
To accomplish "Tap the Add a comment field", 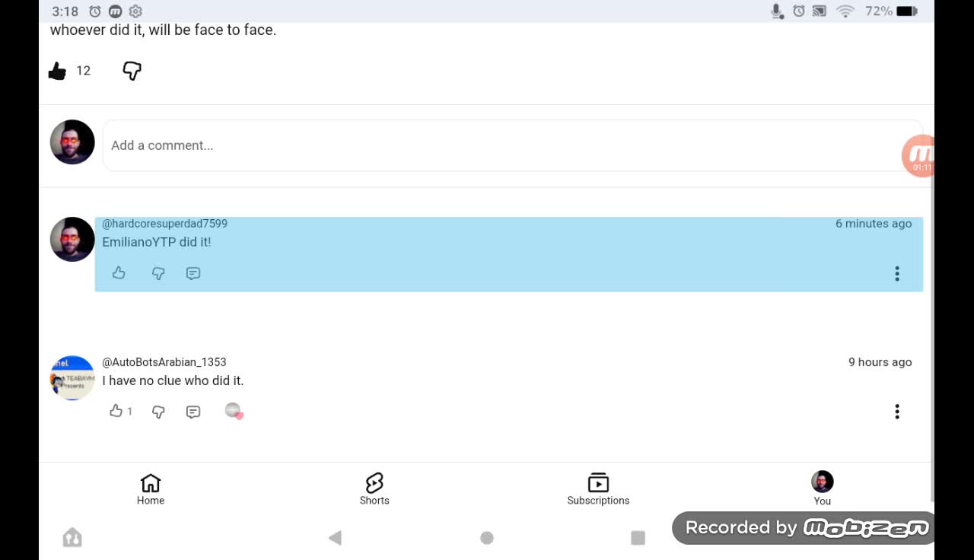I will pos(304,145).
